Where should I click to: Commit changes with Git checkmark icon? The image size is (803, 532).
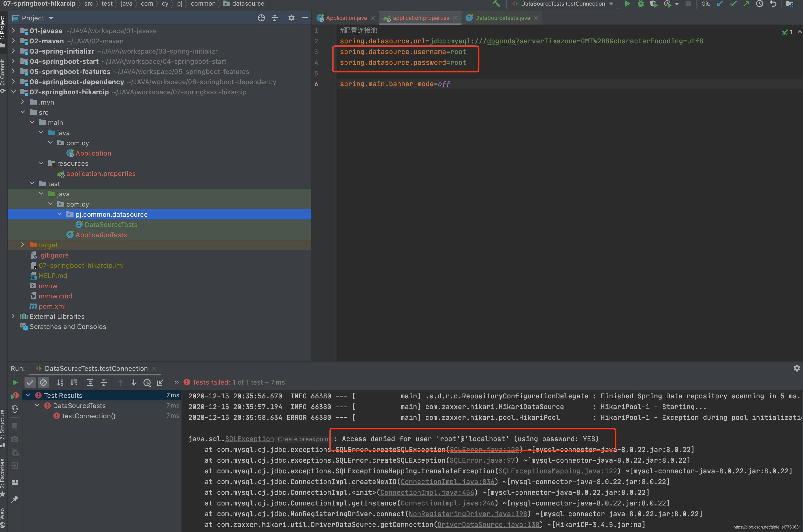click(733, 4)
